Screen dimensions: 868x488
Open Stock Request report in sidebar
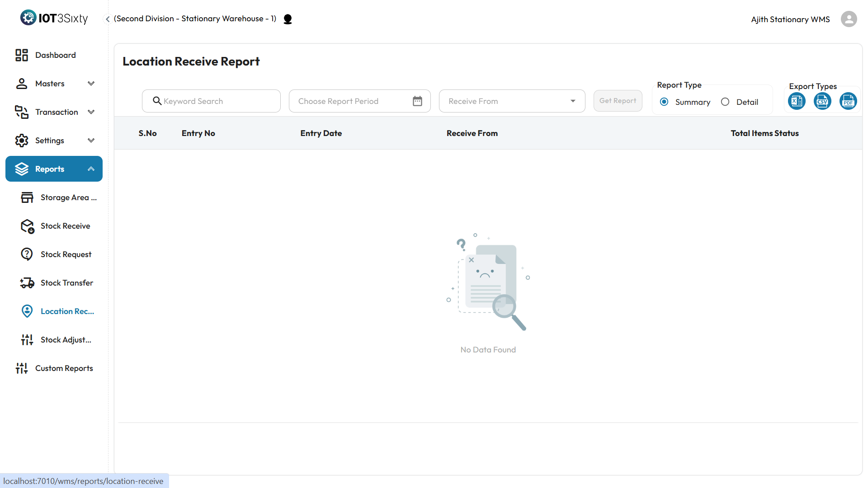pyautogui.click(x=66, y=254)
